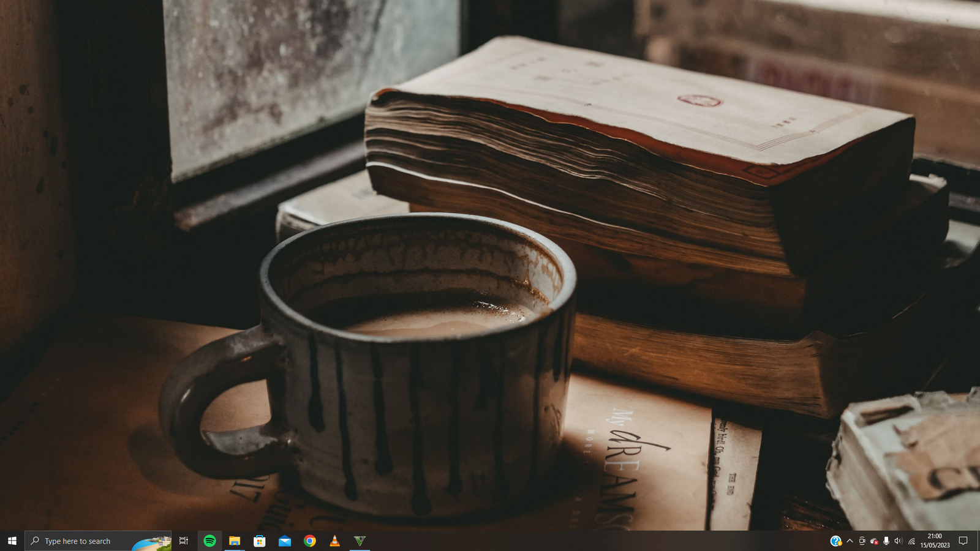Open the Microsoft Store taskbar icon
The height and width of the screenshot is (551, 980).
[x=260, y=541]
